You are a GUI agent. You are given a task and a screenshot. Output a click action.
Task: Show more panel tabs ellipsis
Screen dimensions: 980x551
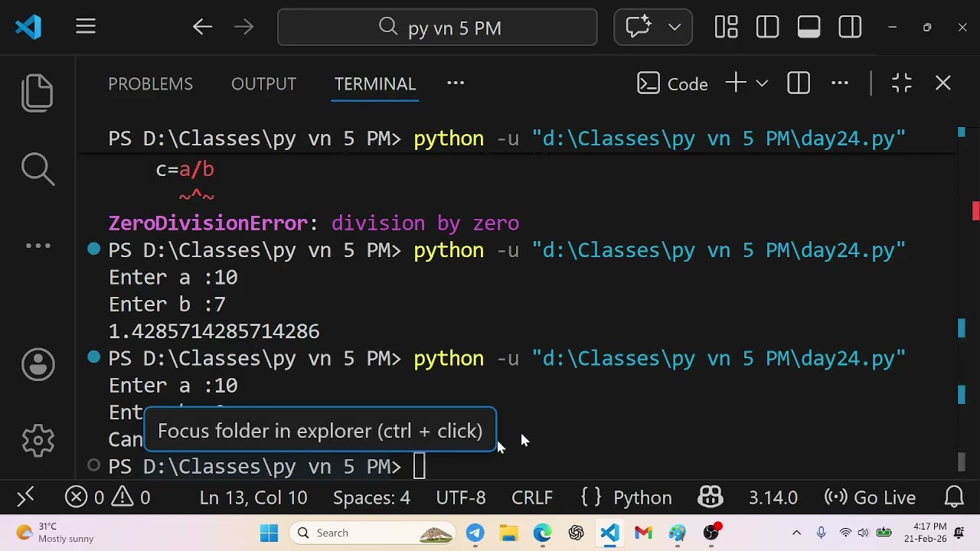point(456,83)
